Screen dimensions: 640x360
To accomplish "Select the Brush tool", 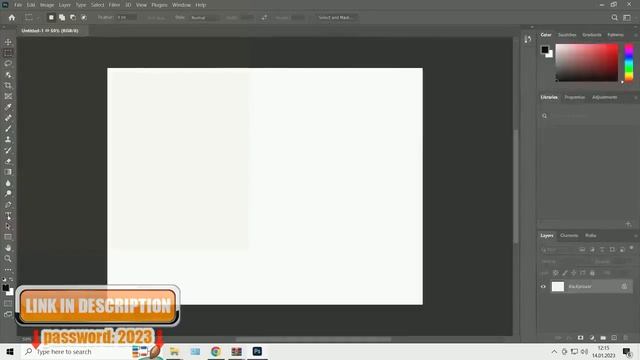I will pos(8,129).
